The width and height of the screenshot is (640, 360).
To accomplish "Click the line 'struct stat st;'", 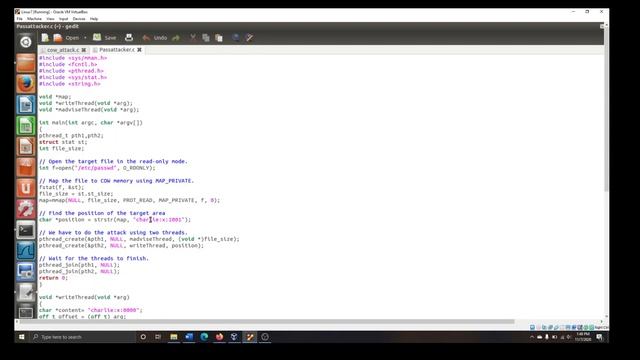I will click(x=63, y=142).
